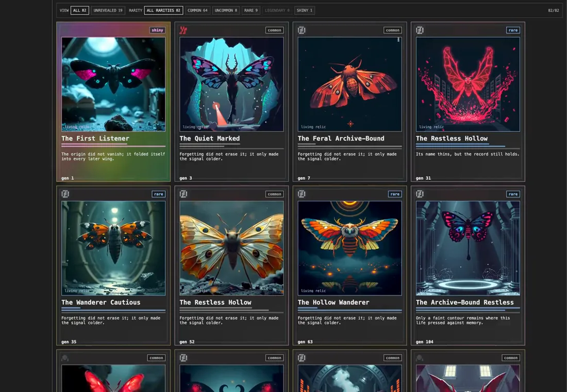Switch the view to UNREVEALED 19

pos(108,10)
